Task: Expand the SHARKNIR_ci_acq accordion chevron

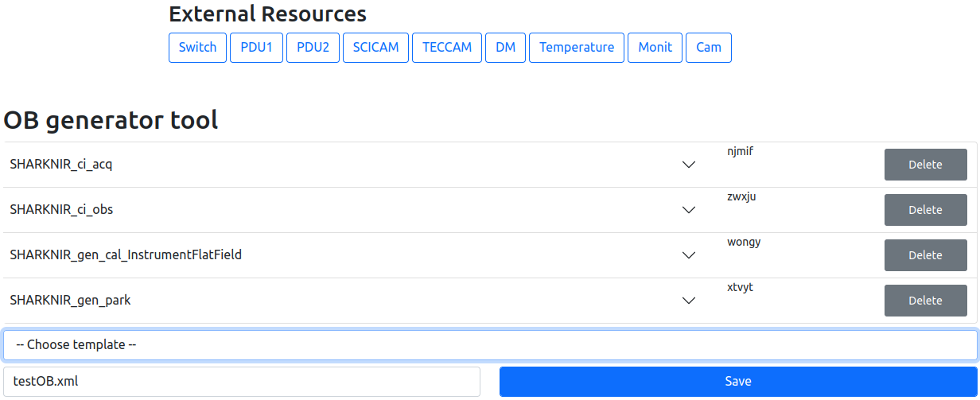Action: [x=689, y=165]
